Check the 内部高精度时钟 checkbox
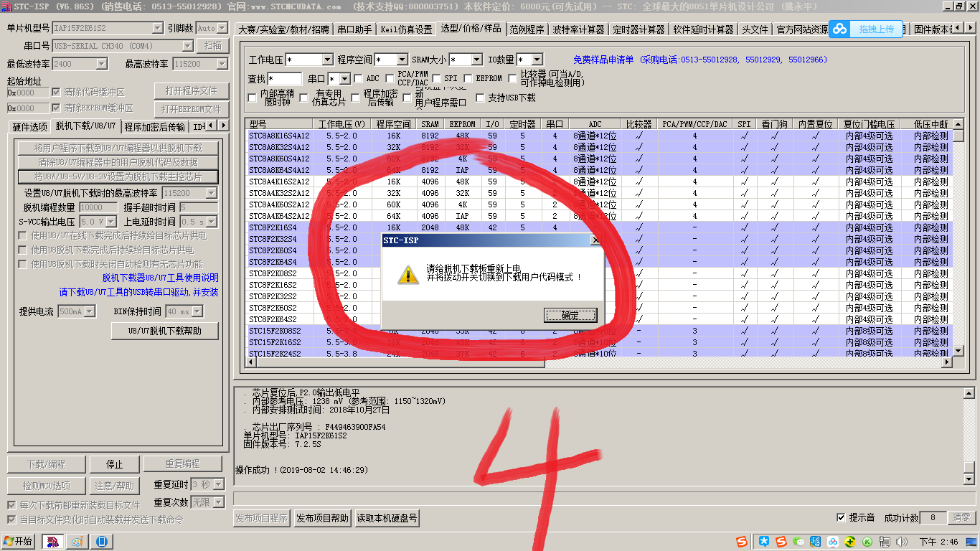 (x=252, y=98)
